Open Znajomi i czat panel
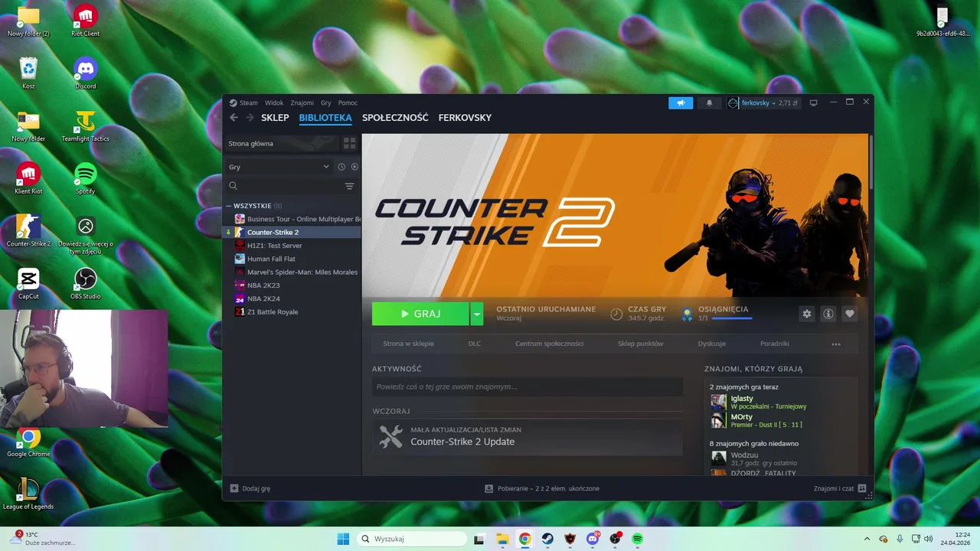Viewport: 980px width, 551px height. pyautogui.click(x=840, y=488)
